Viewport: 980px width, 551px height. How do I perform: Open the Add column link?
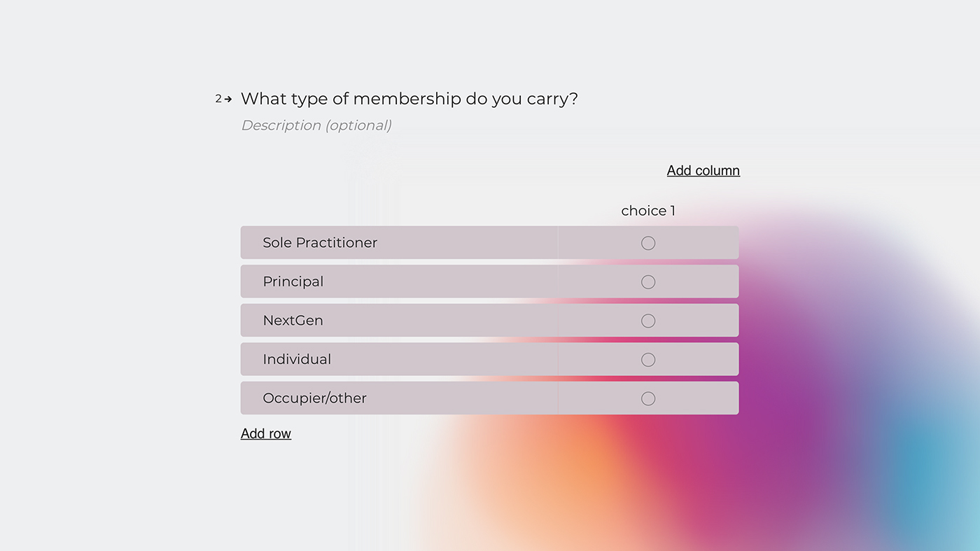(x=703, y=170)
